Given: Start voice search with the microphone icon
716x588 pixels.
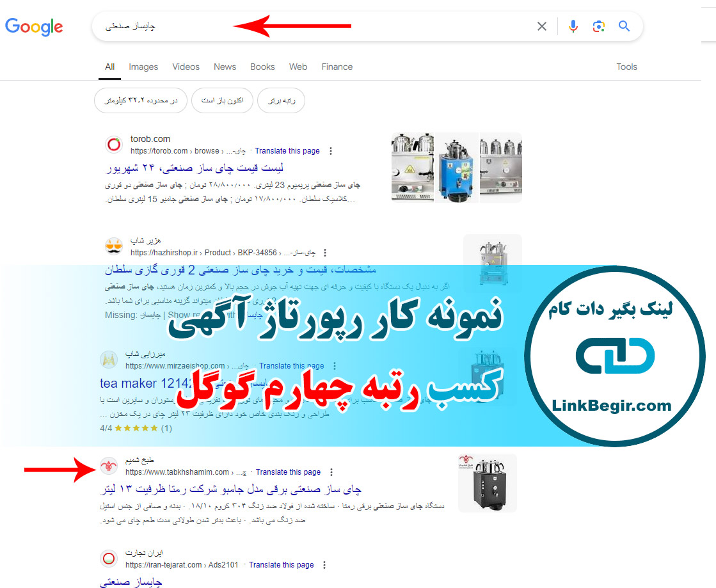Looking at the screenshot, I should click(x=573, y=26).
